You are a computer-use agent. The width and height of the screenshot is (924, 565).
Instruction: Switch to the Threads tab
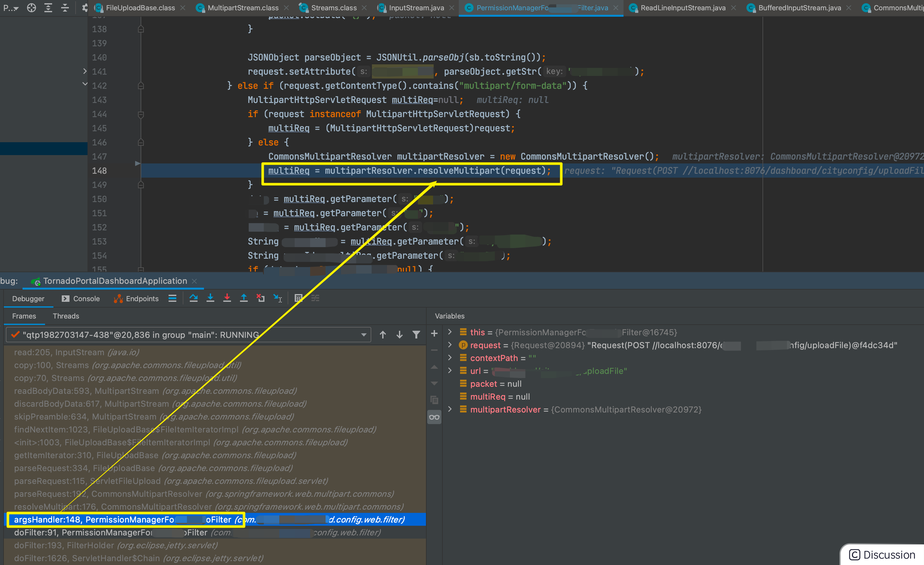click(x=66, y=316)
